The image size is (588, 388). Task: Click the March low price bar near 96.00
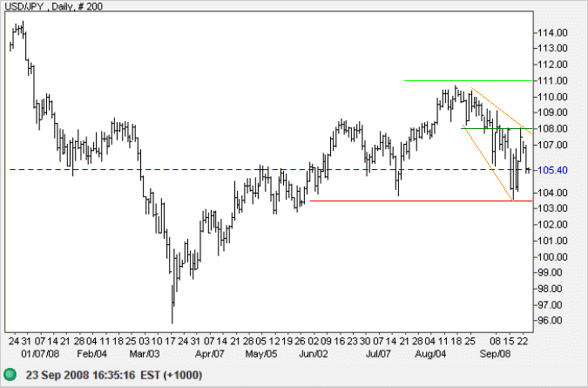pyautogui.click(x=172, y=304)
